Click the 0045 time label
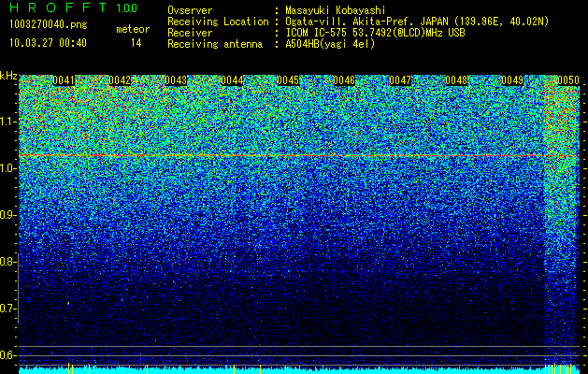 288,80
